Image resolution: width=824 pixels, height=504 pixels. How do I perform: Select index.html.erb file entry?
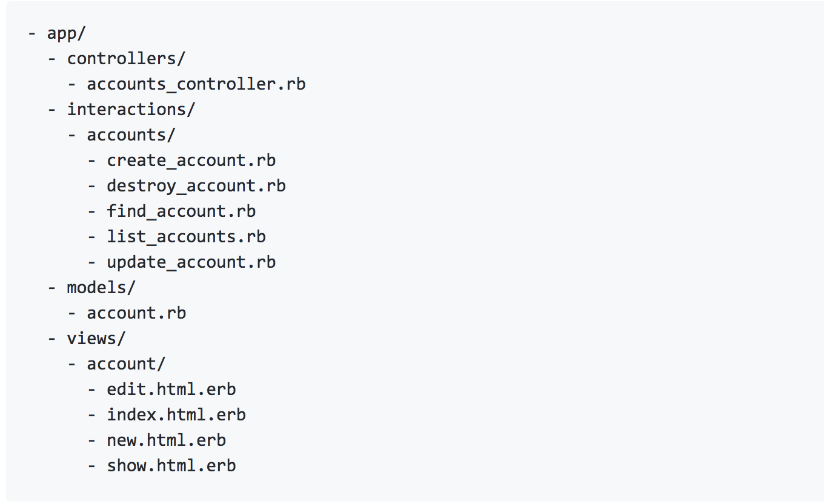(x=176, y=415)
